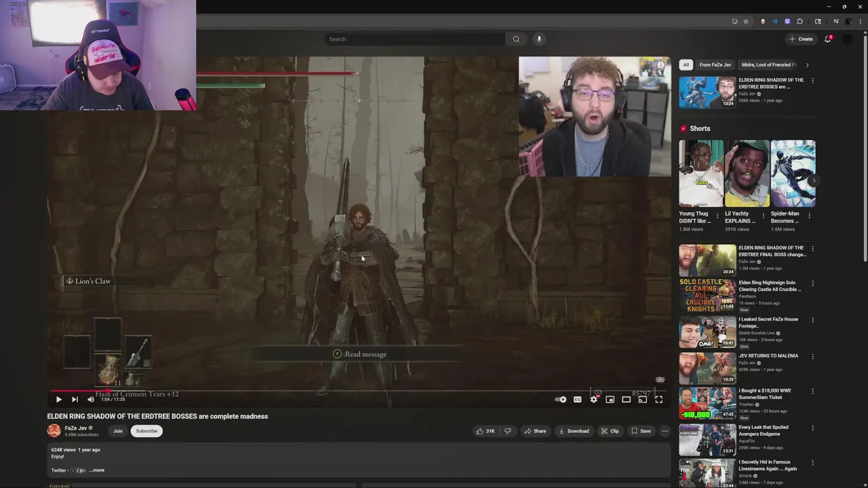This screenshot has height=488, width=868.
Task: Open options for Young Thug short
Action: tap(718, 216)
